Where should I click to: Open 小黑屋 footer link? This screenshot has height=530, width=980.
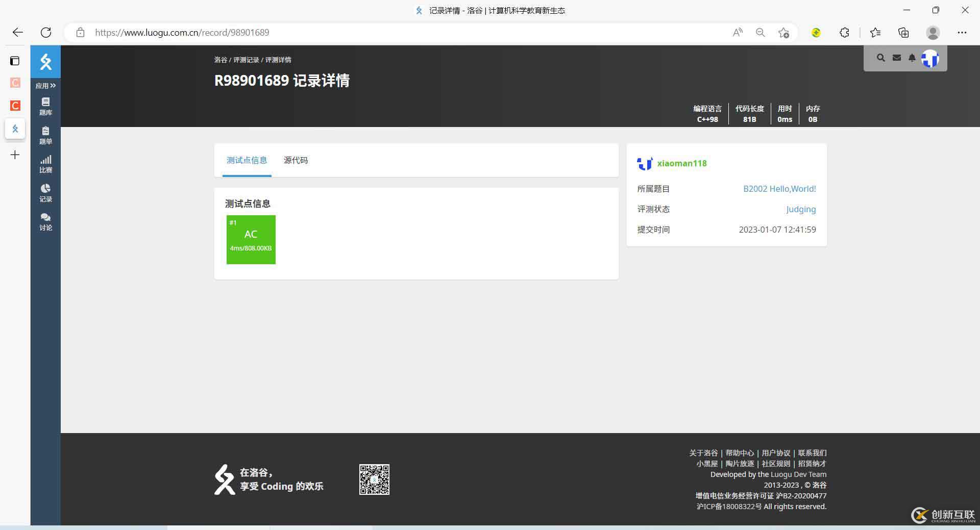click(x=707, y=464)
